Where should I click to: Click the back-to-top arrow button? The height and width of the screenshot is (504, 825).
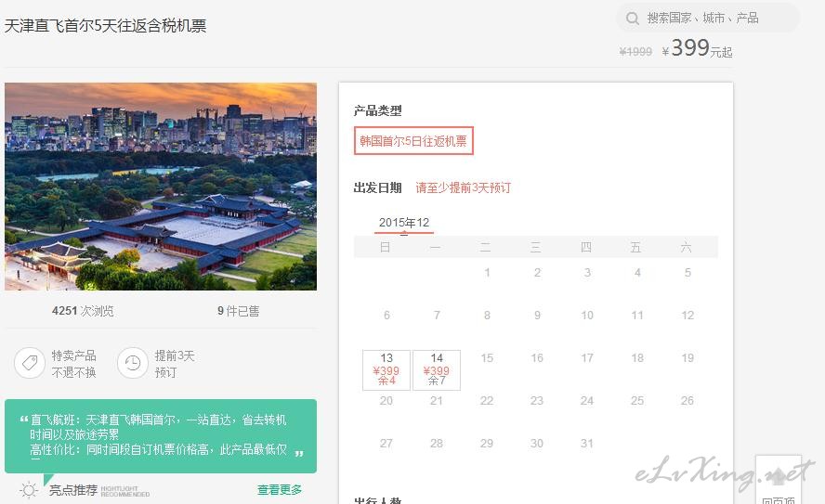[779, 479]
